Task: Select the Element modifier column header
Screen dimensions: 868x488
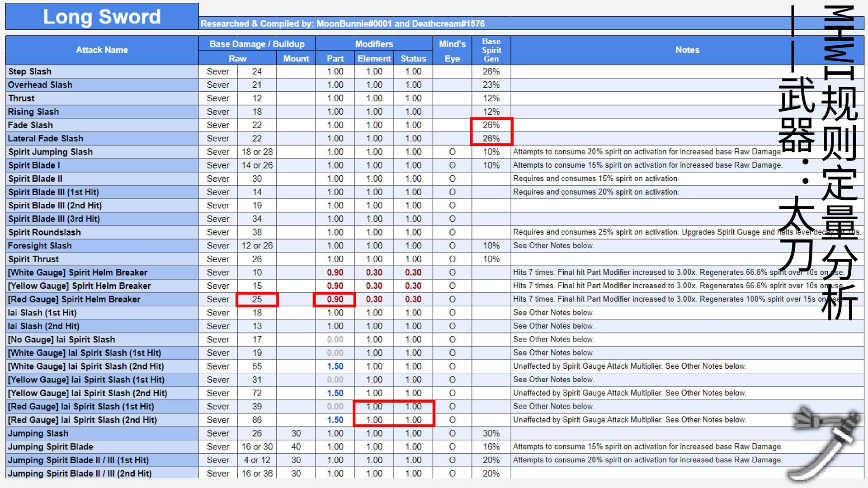Action: (x=374, y=59)
